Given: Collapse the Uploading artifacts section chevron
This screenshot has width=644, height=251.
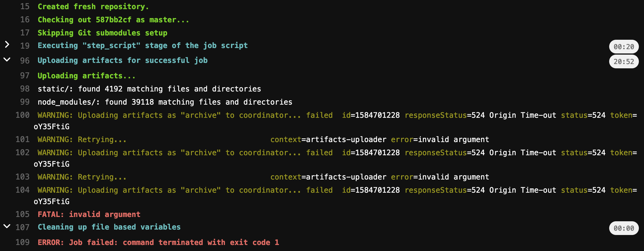Looking at the screenshot, I should coord(7,59).
